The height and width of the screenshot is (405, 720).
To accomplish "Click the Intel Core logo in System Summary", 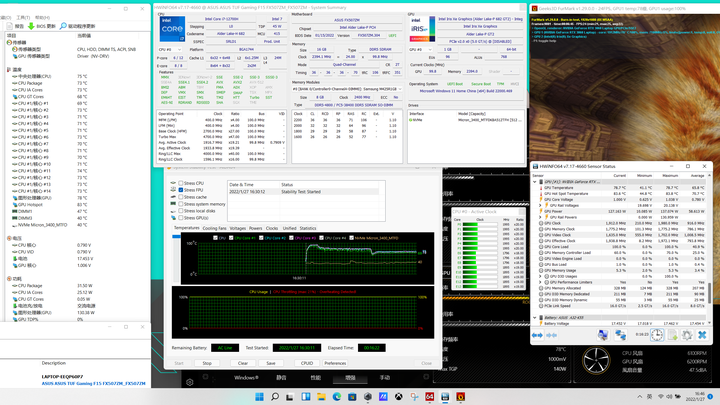I will (172, 29).
